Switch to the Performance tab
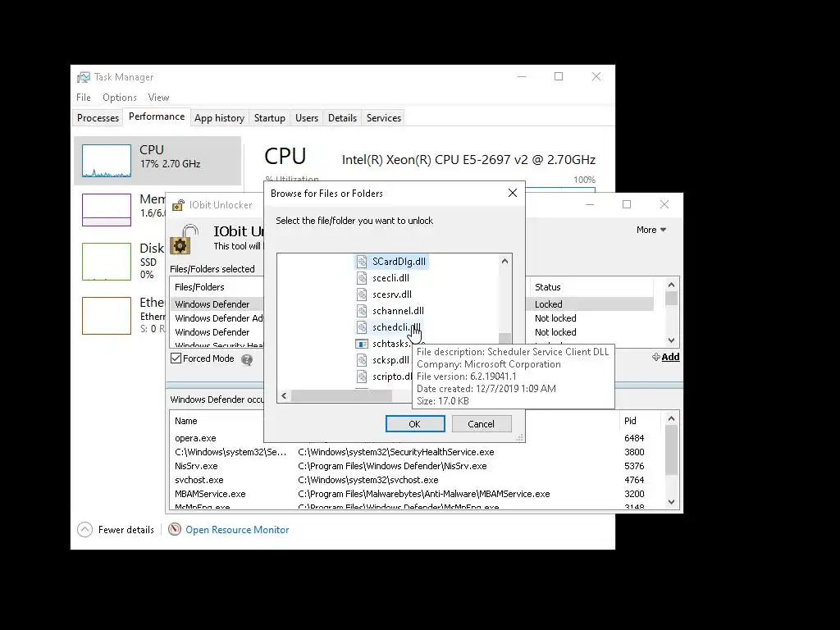The image size is (840, 630). (157, 116)
